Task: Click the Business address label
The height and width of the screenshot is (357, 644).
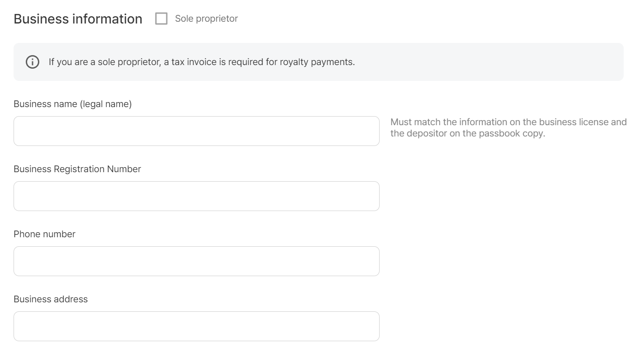Action: point(51,299)
